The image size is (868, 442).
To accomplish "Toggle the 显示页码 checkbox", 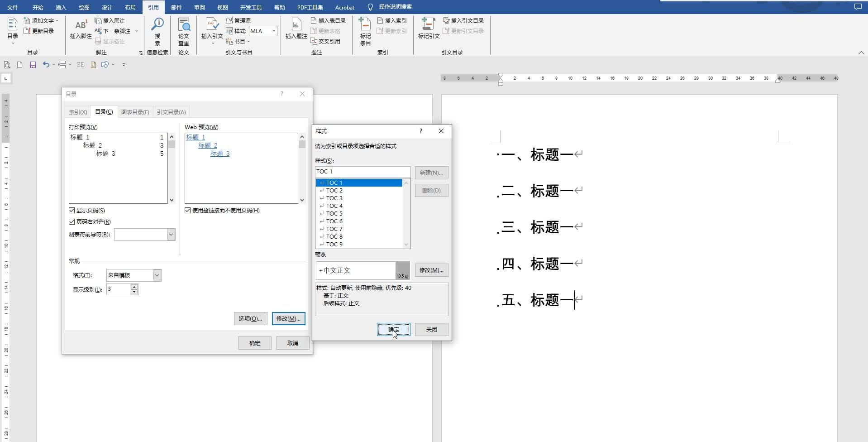I will pos(72,211).
